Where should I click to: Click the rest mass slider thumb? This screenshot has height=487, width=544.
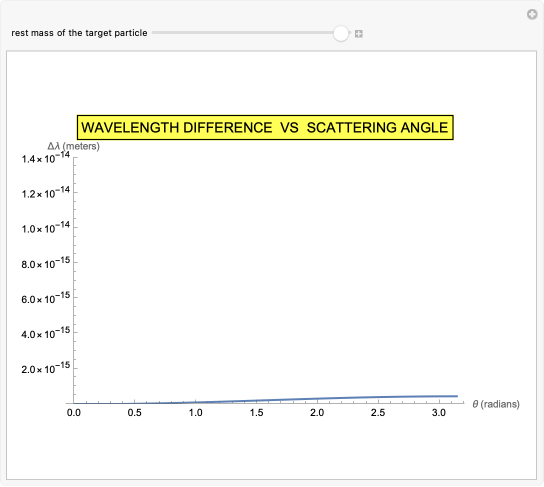coord(341,33)
